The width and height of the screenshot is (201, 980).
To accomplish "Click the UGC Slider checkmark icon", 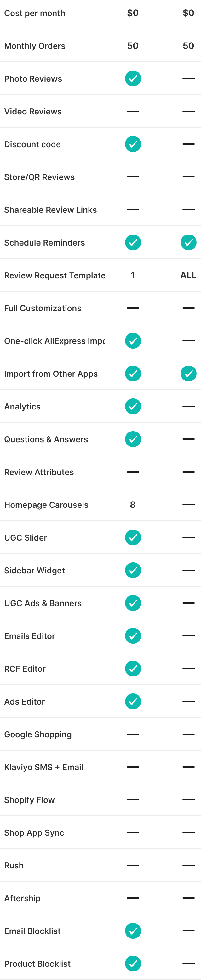I will pyautogui.click(x=133, y=537).
